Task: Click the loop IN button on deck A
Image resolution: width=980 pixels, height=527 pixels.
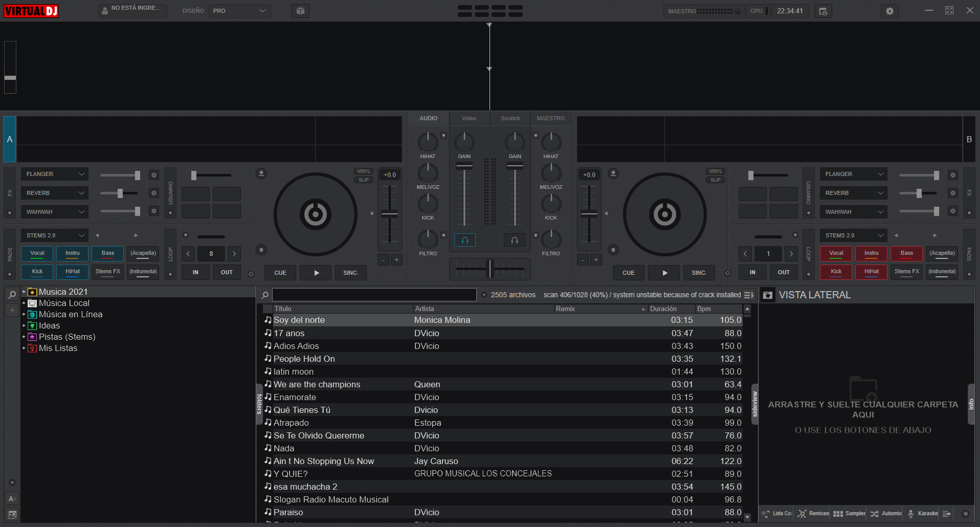Action: click(x=195, y=273)
